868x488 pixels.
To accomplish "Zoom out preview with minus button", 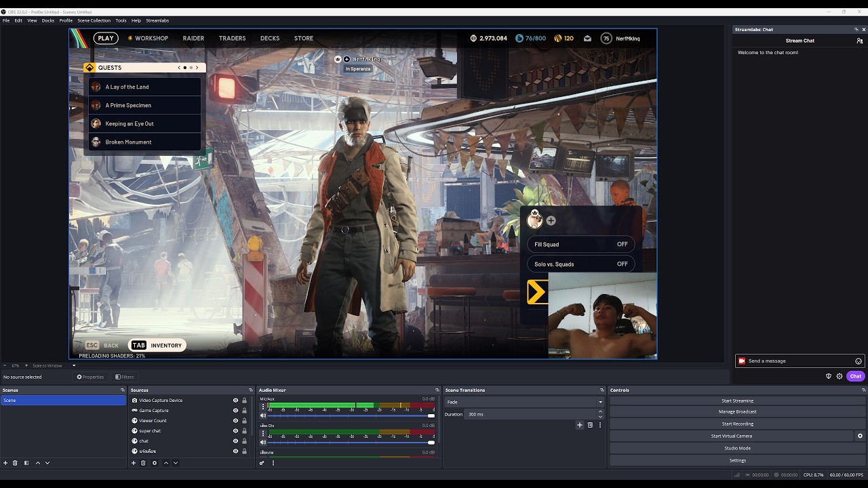I will (5, 365).
